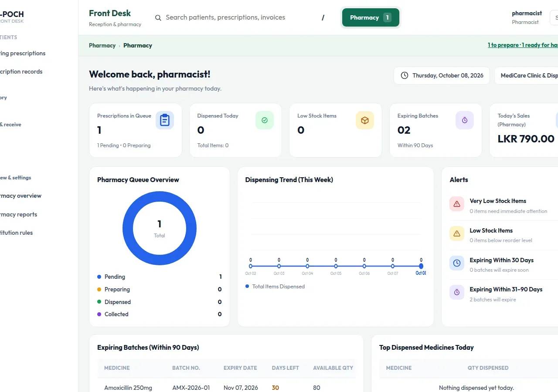Click the Expiring Within 31–90 Days alert
Image resolution: width=558 pixels, height=392 pixels.
coord(504,294)
